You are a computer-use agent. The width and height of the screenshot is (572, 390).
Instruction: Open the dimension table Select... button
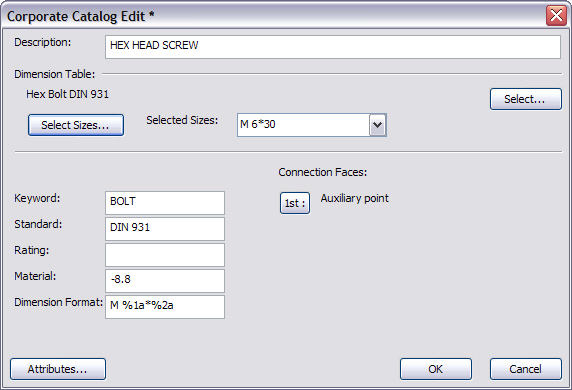point(526,99)
